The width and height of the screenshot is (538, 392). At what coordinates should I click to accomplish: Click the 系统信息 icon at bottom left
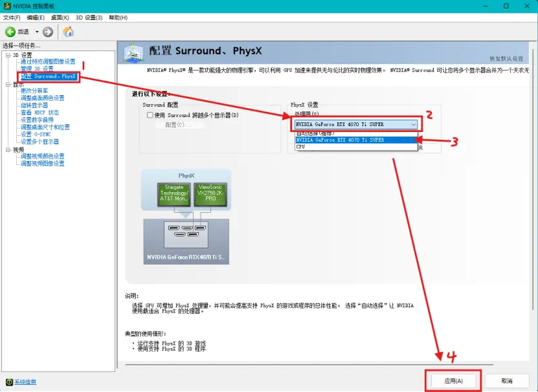tap(9, 382)
